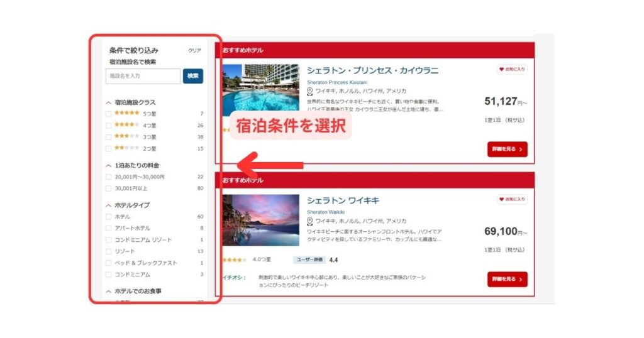Add Sheraton Waikiki to favorites (お気に入り)

[x=512, y=199]
